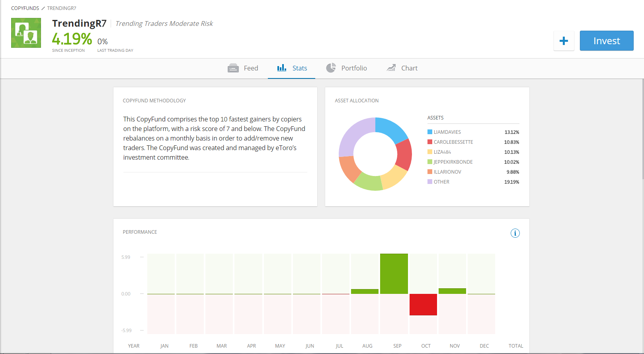
Task: Click the tall green SEP performance bar
Action: [394, 274]
